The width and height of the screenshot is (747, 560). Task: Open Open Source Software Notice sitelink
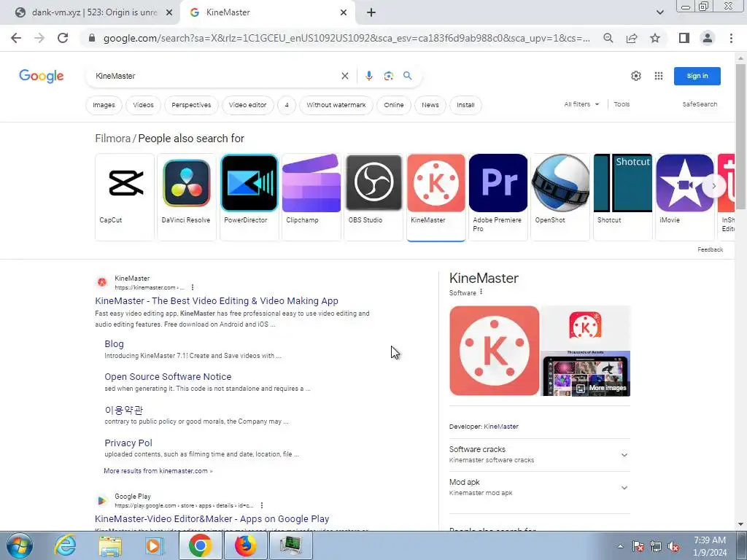click(168, 377)
